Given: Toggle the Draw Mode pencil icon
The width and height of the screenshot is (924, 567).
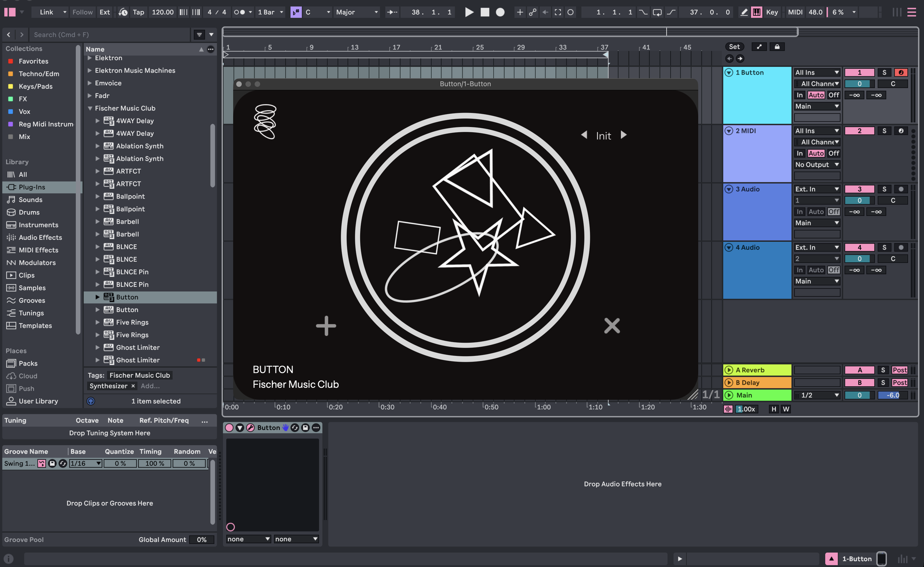Looking at the screenshot, I should (x=744, y=12).
